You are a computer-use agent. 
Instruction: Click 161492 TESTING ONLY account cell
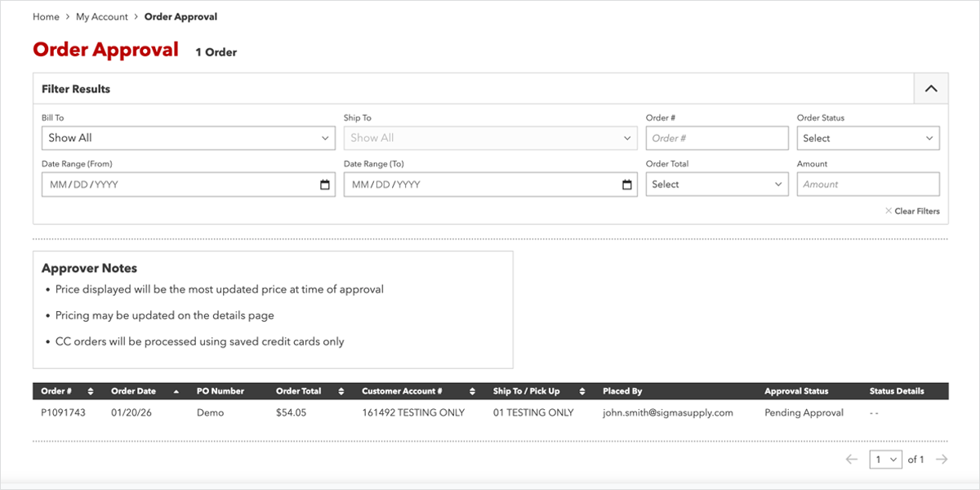click(413, 413)
